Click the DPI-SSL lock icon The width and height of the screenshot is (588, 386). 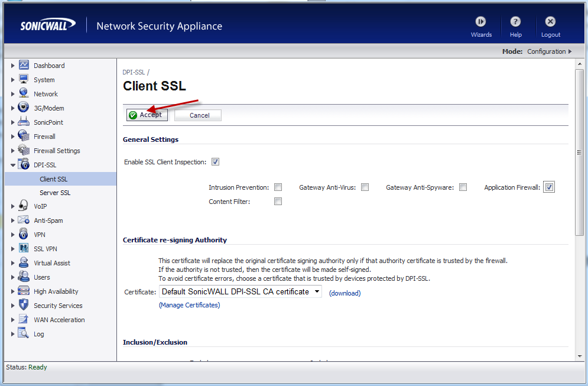pos(24,164)
